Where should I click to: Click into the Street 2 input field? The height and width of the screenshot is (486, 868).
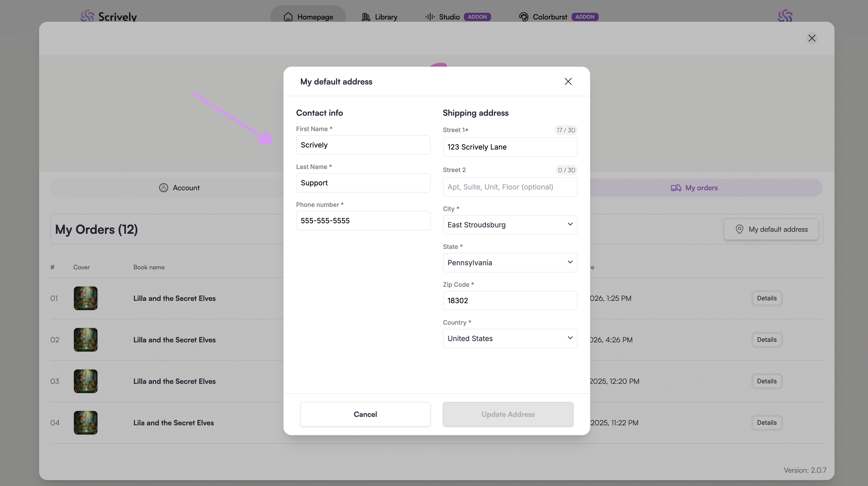509,187
